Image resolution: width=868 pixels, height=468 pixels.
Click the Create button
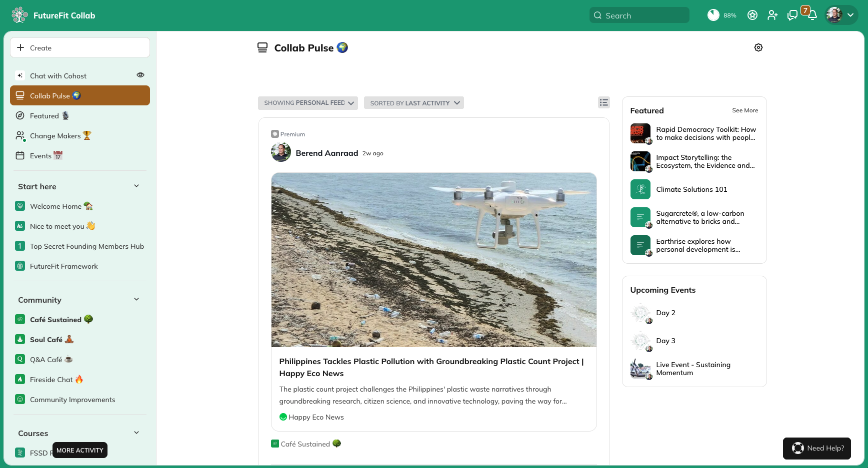pos(80,48)
